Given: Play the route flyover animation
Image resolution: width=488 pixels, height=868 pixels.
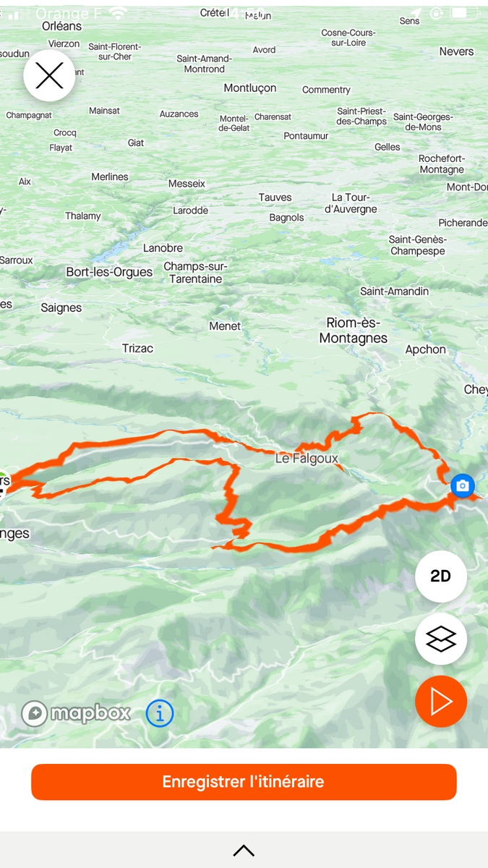Looking at the screenshot, I should 441,702.
